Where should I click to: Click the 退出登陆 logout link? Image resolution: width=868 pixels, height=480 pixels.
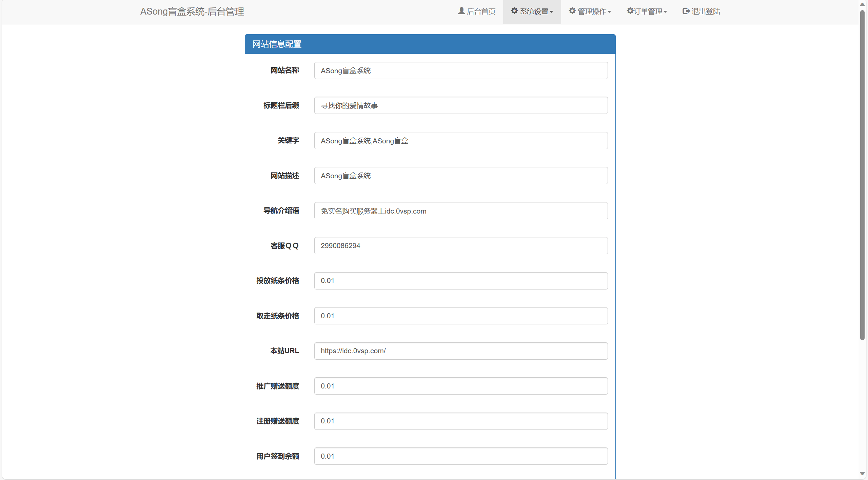tap(702, 12)
